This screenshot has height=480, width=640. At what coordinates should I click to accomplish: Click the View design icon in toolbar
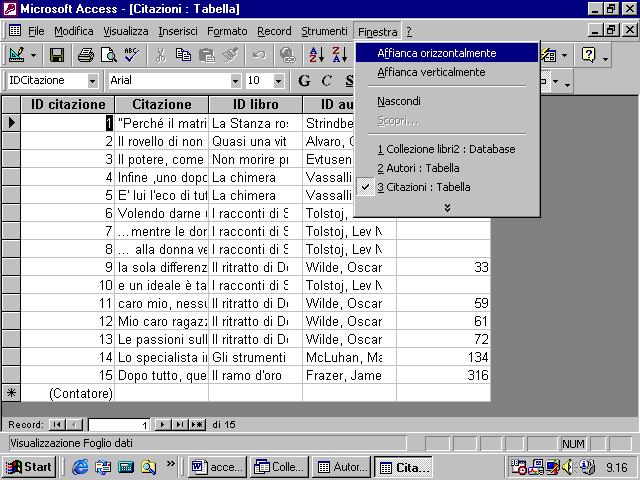[17, 55]
